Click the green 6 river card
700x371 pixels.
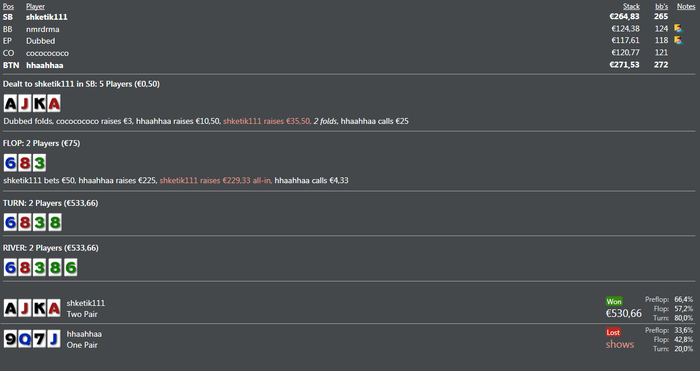coord(71,267)
